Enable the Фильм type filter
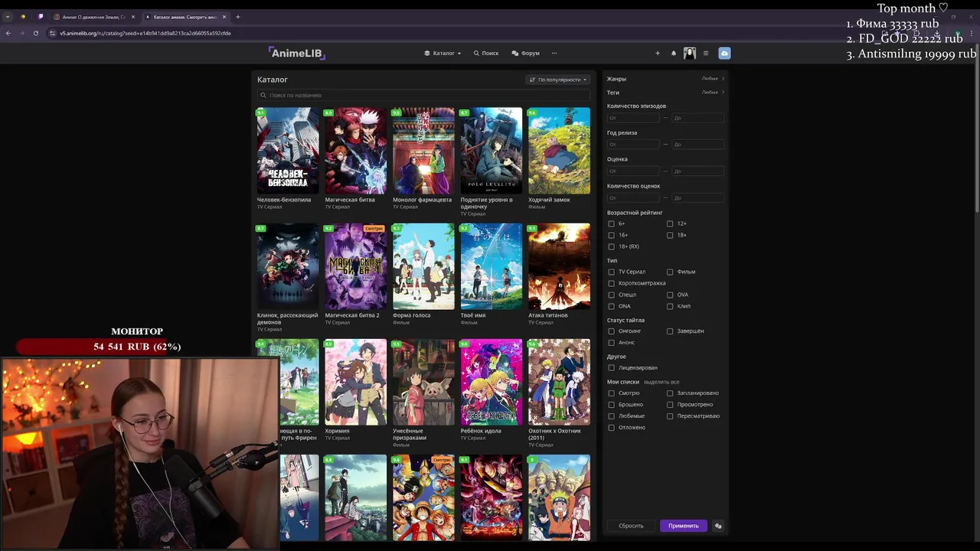The image size is (980, 551). pyautogui.click(x=670, y=272)
